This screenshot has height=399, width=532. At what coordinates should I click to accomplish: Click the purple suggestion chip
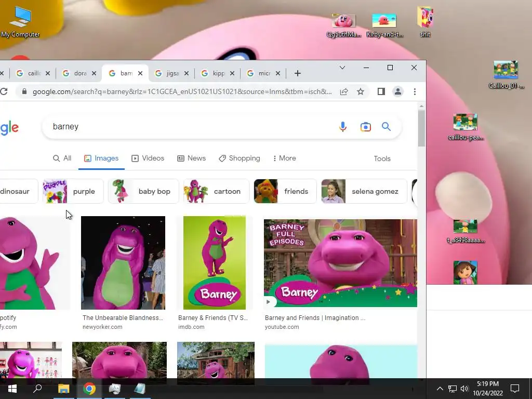[x=73, y=191]
